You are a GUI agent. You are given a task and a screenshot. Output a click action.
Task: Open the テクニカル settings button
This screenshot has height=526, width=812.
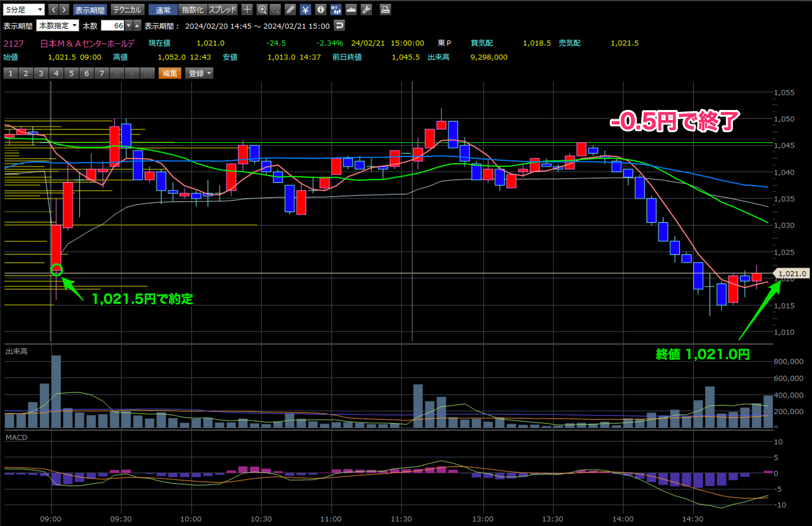[x=127, y=10]
